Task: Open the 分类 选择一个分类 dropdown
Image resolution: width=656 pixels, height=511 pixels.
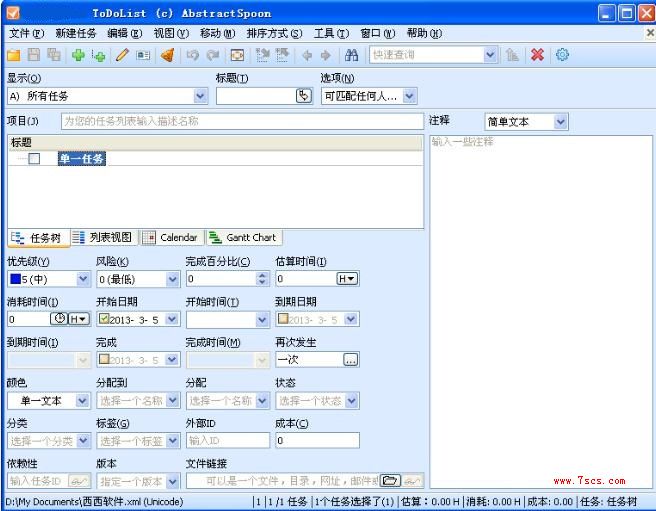Action: coord(83,440)
